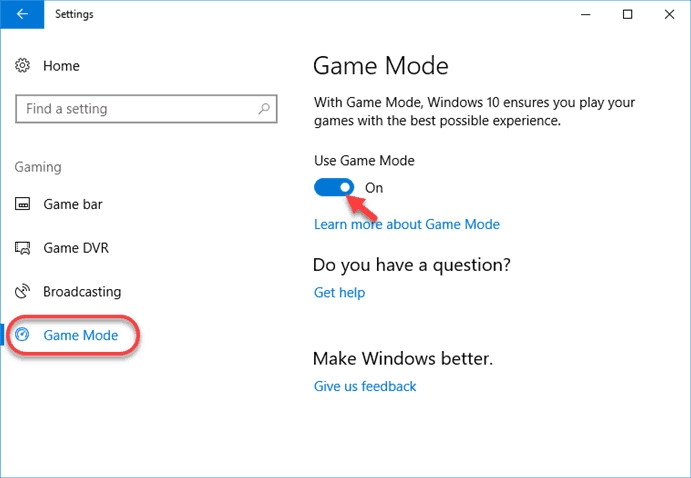The width and height of the screenshot is (691, 478).
Task: Click the back arrow in title bar
Action: click(x=22, y=15)
